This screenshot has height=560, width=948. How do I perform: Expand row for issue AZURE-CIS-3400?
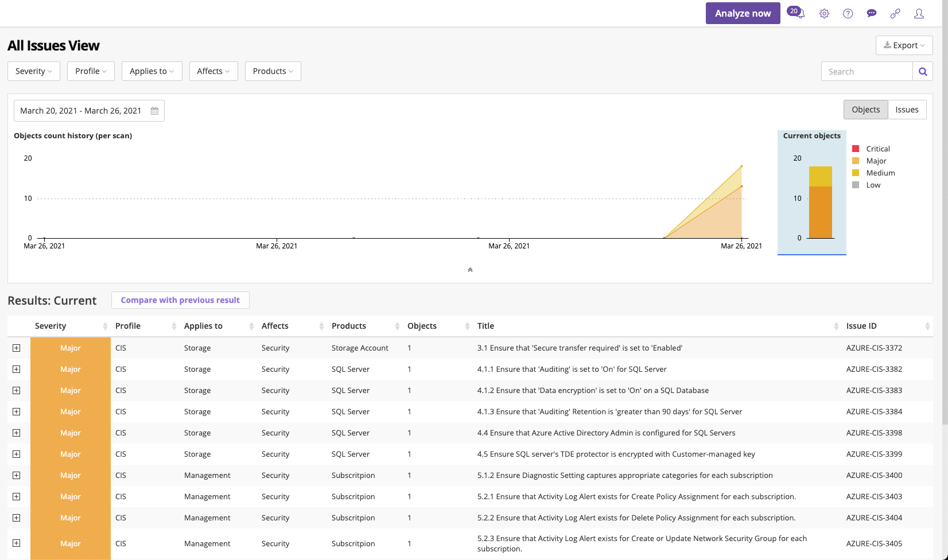[x=17, y=475]
